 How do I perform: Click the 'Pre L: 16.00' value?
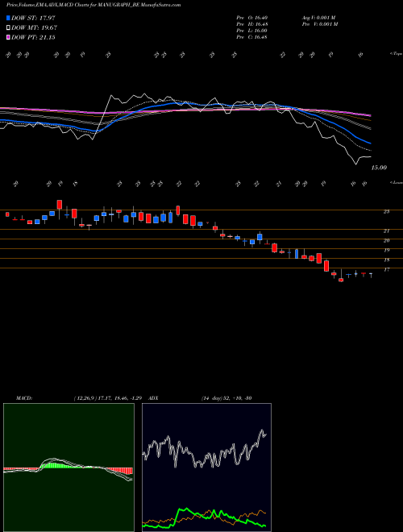pos(251,31)
